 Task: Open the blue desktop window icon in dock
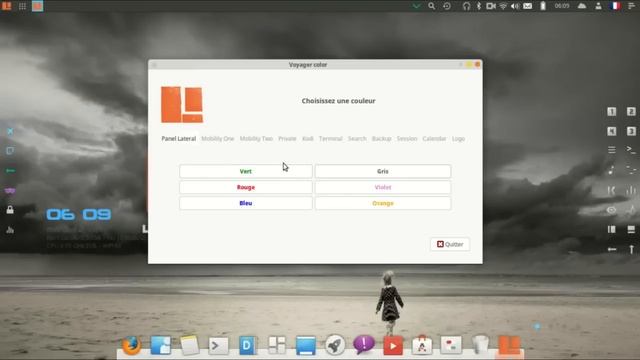(x=306, y=345)
